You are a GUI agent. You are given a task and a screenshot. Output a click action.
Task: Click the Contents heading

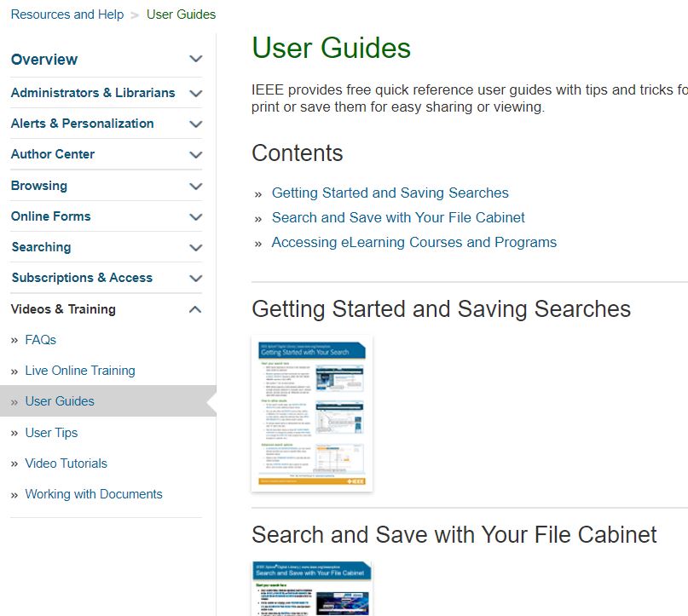click(297, 153)
